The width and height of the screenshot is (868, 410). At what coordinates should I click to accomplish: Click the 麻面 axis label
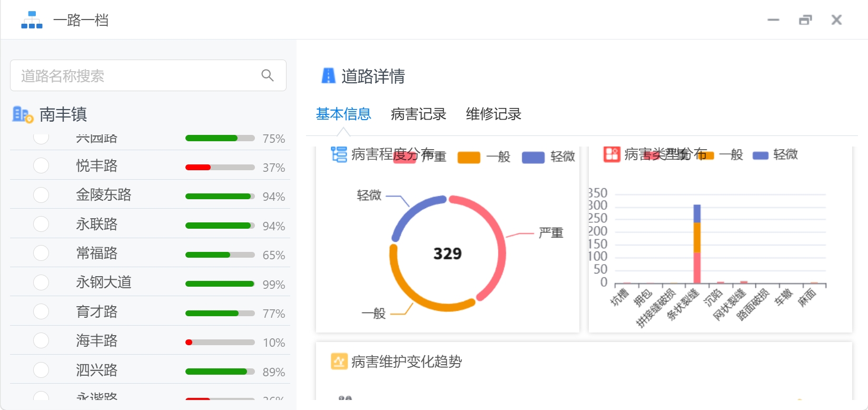point(807,297)
